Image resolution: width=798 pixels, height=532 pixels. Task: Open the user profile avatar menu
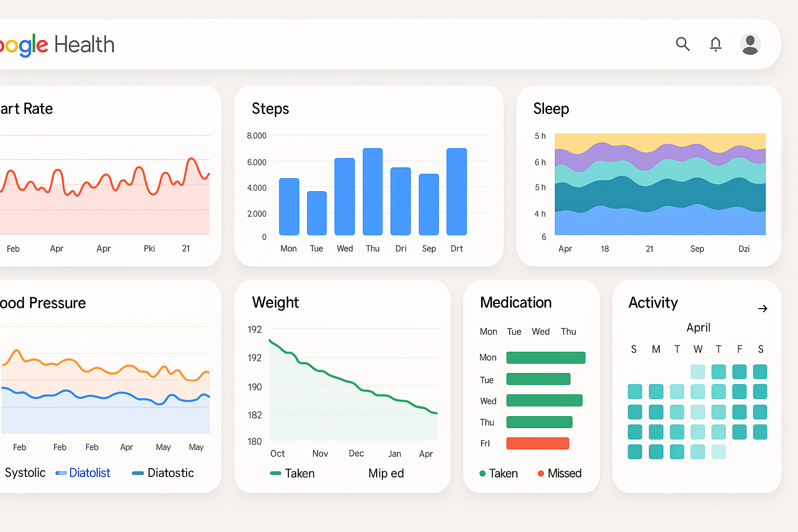coord(750,44)
